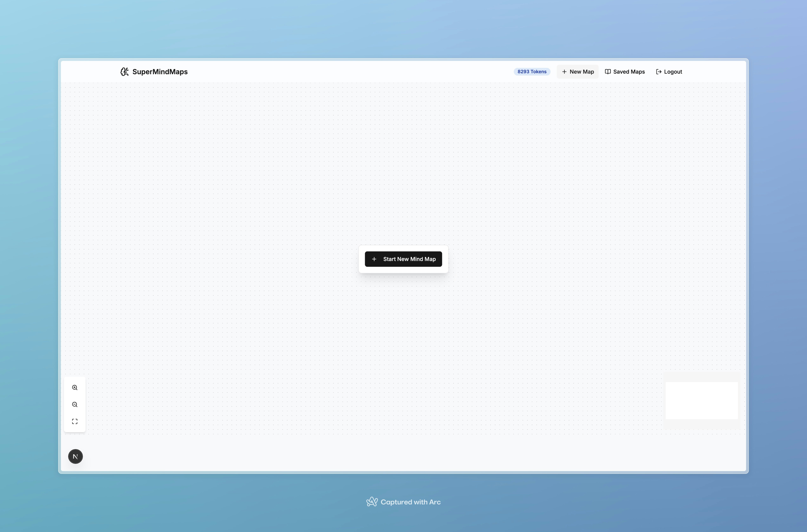Click the Arc logo in the watermark
The image size is (807, 532).
pyautogui.click(x=372, y=501)
